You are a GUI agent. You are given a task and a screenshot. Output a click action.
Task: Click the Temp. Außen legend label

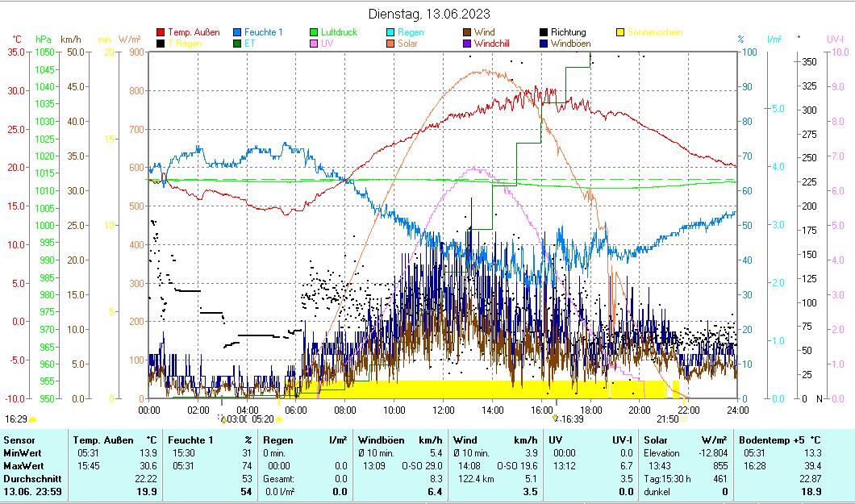point(194,32)
